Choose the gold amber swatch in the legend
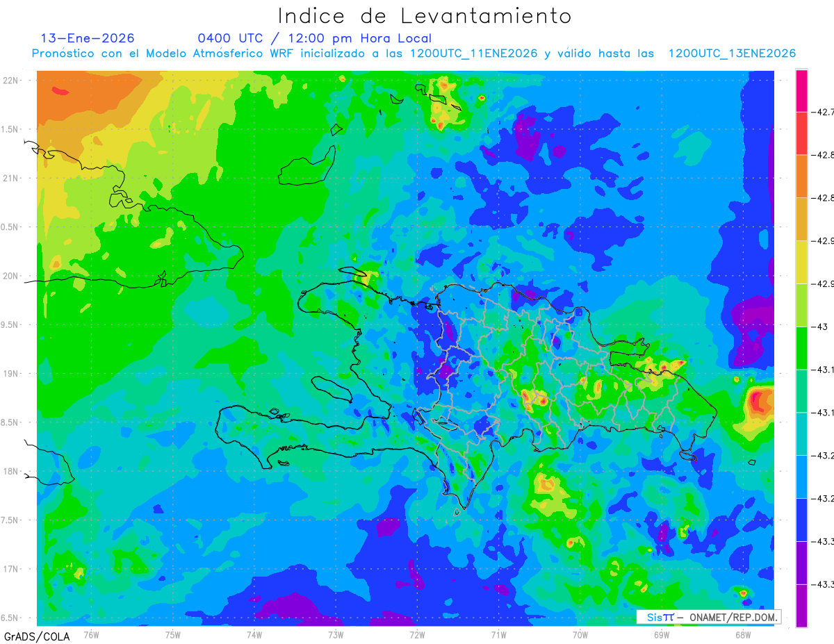This screenshot has height=644, width=834. tap(801, 219)
